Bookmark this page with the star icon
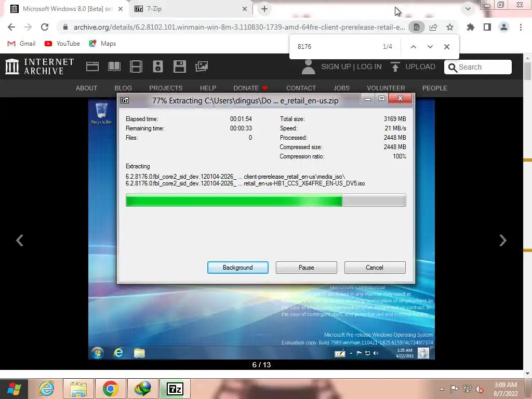532x399 pixels. (x=450, y=27)
